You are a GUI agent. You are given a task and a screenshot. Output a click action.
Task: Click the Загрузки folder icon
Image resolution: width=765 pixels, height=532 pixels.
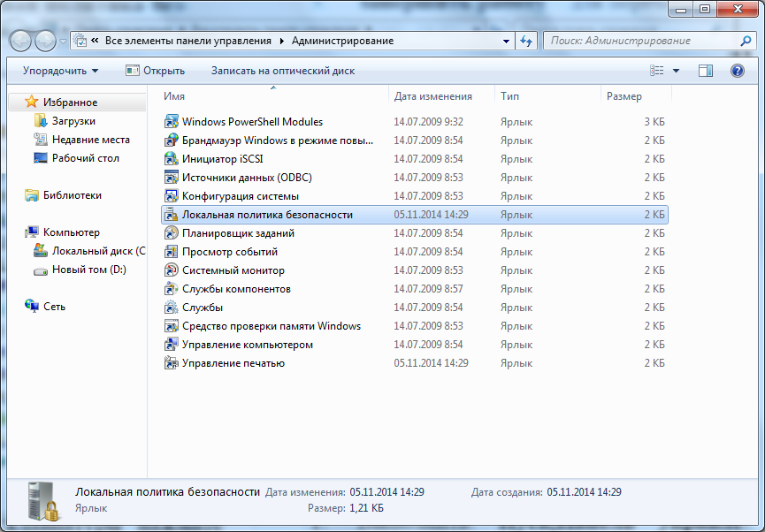[x=41, y=120]
